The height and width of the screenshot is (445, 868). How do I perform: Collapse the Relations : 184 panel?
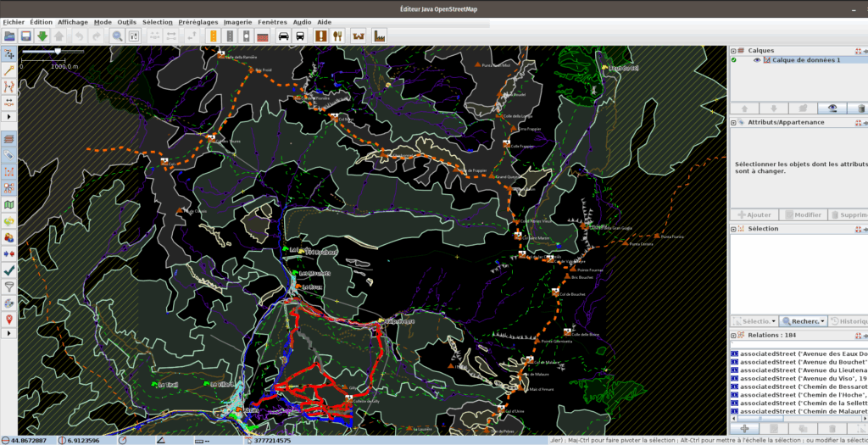tap(734, 336)
